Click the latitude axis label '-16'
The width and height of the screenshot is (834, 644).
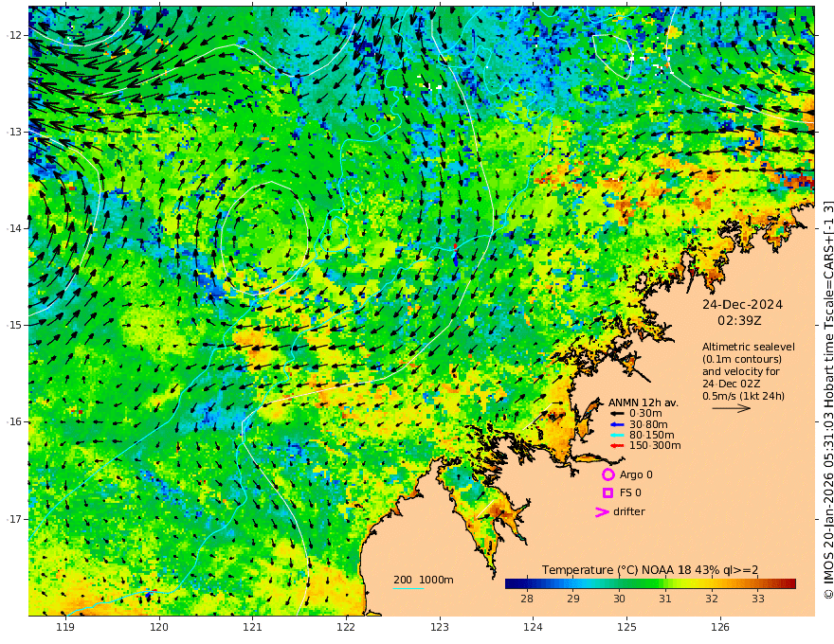tap(14, 421)
